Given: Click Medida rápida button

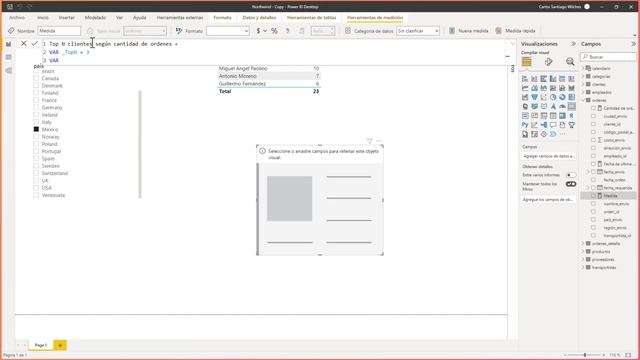Looking at the screenshot, I should click(516, 31).
